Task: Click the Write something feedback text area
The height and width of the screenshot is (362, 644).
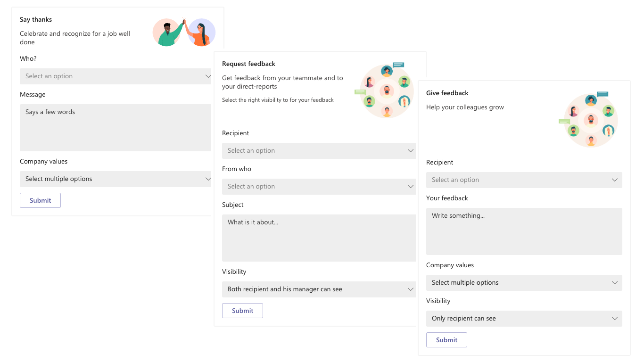Action: 524,231
